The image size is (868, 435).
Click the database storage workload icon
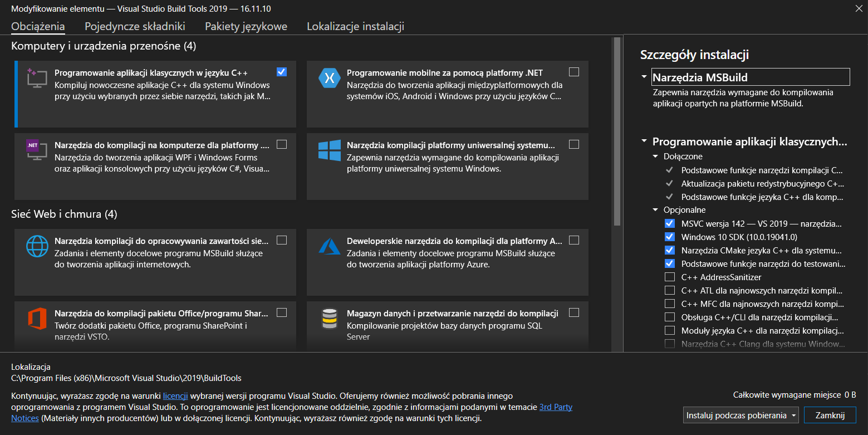pyautogui.click(x=329, y=319)
